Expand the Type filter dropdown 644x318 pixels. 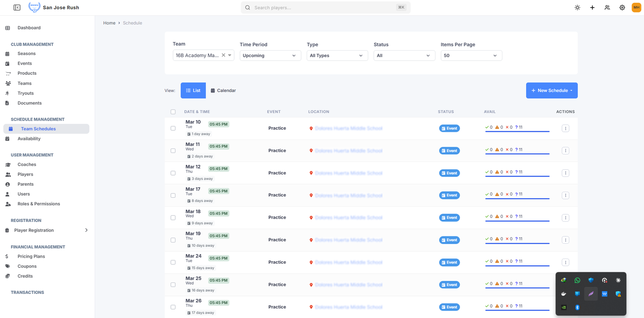[337, 55]
